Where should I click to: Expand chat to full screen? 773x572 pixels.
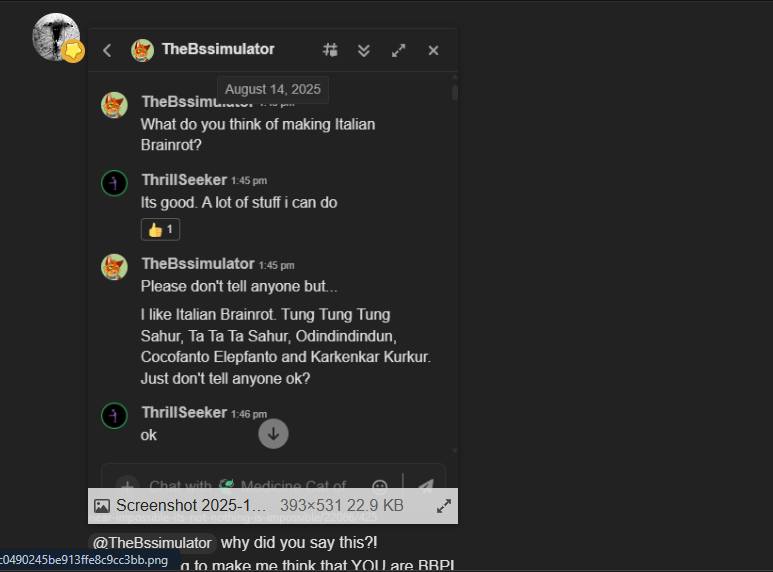(x=398, y=50)
